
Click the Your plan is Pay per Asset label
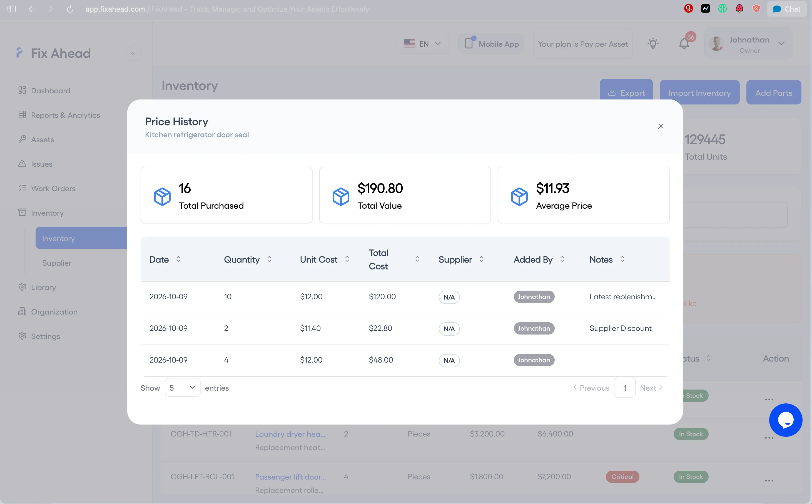[583, 44]
